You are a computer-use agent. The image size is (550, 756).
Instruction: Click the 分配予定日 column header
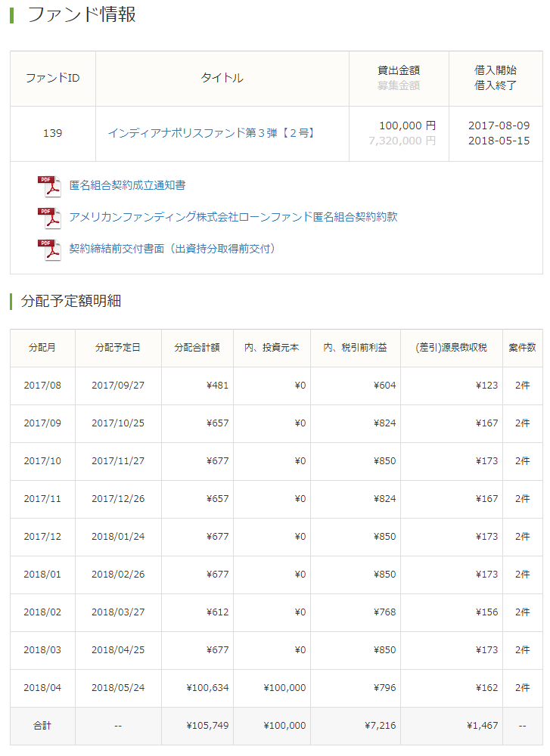pyautogui.click(x=118, y=348)
